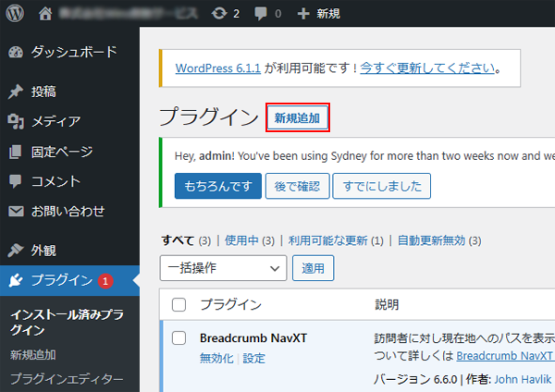Click 今すぐ更新してください link
Viewport: 555px width, 392px height.
pos(427,67)
